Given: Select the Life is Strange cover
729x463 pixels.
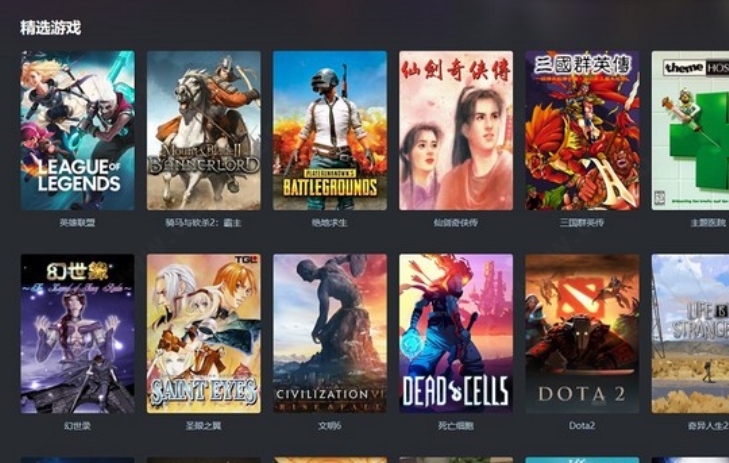Looking at the screenshot, I should [x=690, y=333].
